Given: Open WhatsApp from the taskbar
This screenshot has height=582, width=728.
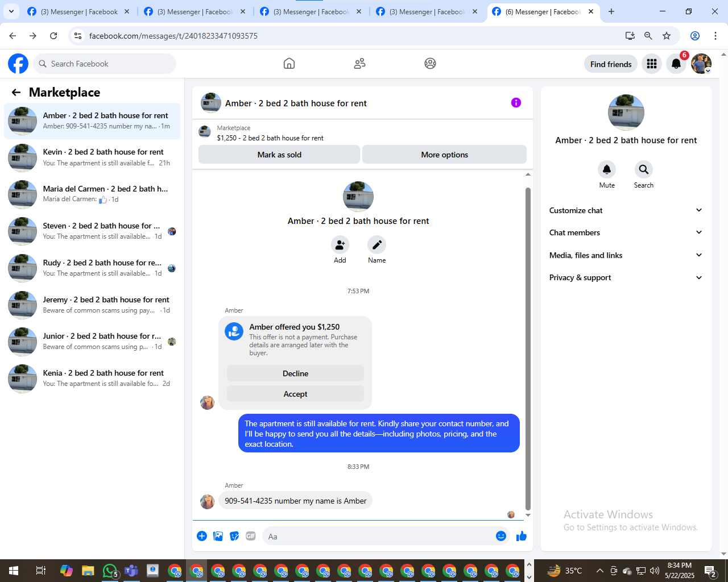Looking at the screenshot, I should 109,571.
